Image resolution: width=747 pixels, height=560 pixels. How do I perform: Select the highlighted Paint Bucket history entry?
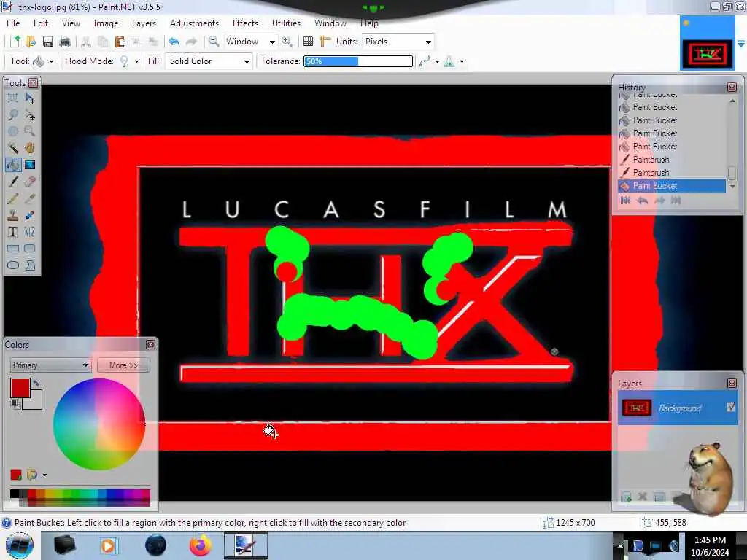pos(672,186)
